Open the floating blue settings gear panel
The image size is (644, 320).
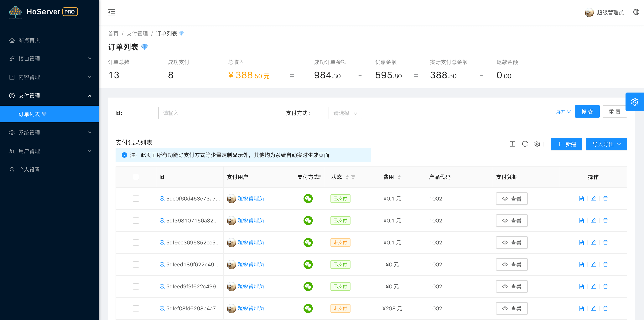(635, 102)
